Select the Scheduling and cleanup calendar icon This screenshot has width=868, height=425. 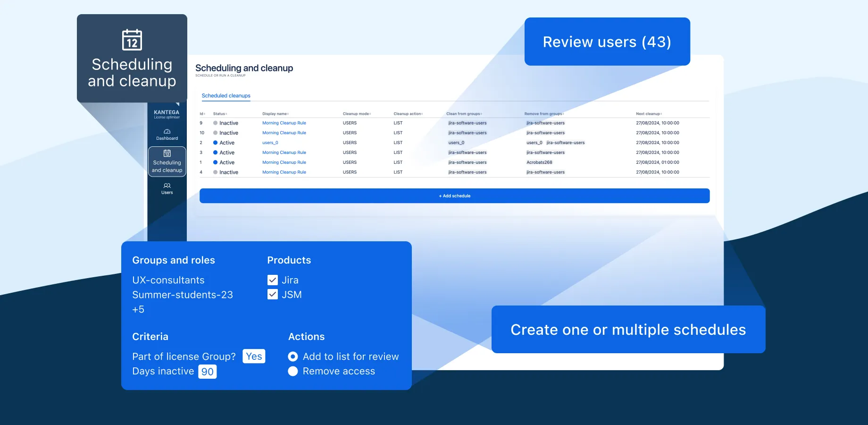pyautogui.click(x=167, y=153)
